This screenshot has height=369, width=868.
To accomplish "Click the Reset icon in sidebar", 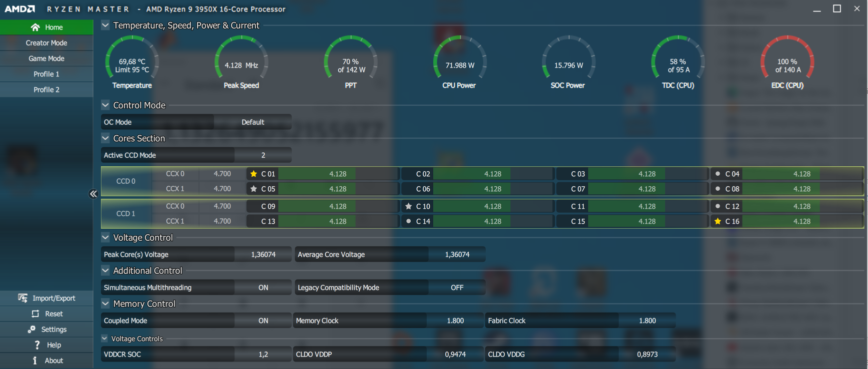I will tap(35, 314).
